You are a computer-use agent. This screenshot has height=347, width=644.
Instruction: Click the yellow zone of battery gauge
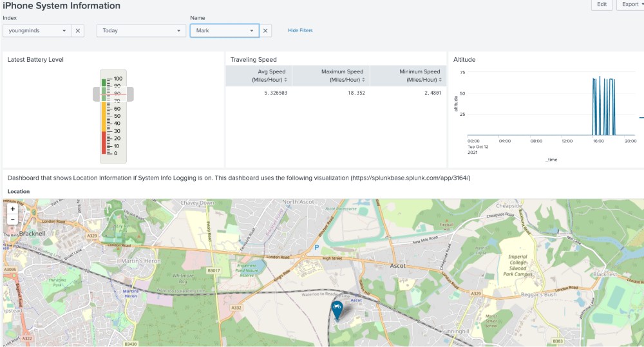click(104, 117)
